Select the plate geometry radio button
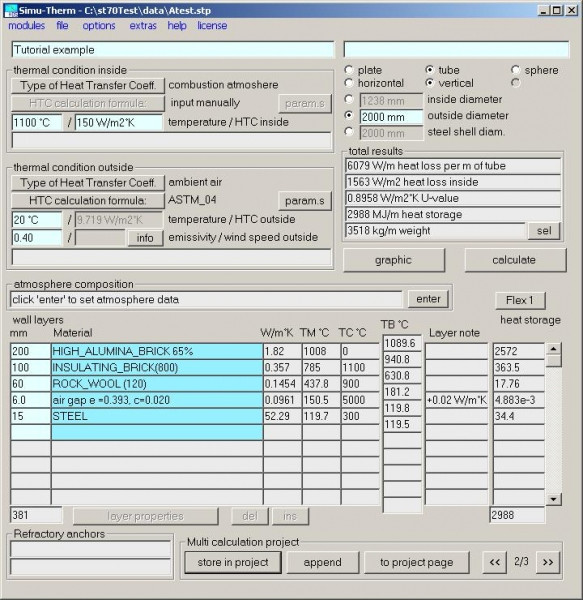The image size is (583, 600). click(348, 70)
